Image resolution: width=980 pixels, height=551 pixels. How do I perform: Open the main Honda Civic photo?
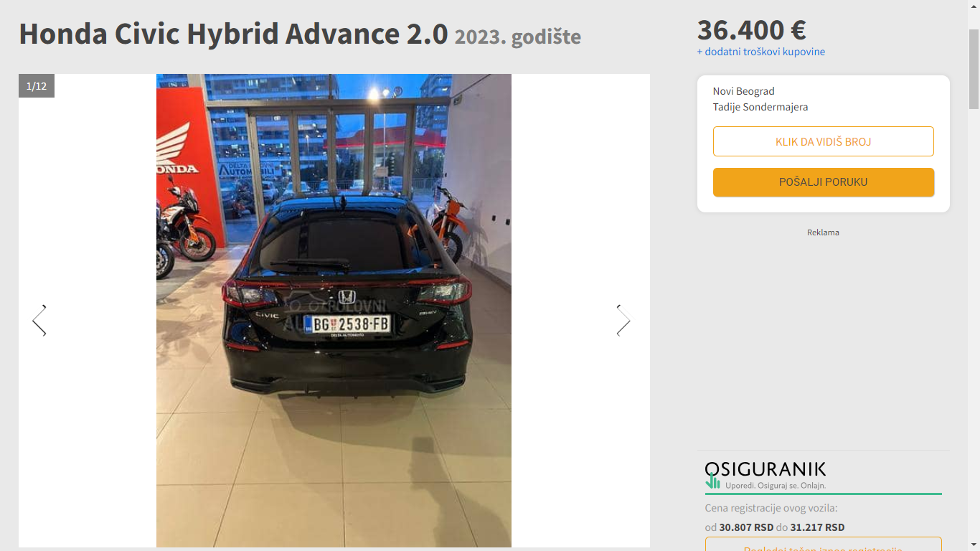click(334, 311)
